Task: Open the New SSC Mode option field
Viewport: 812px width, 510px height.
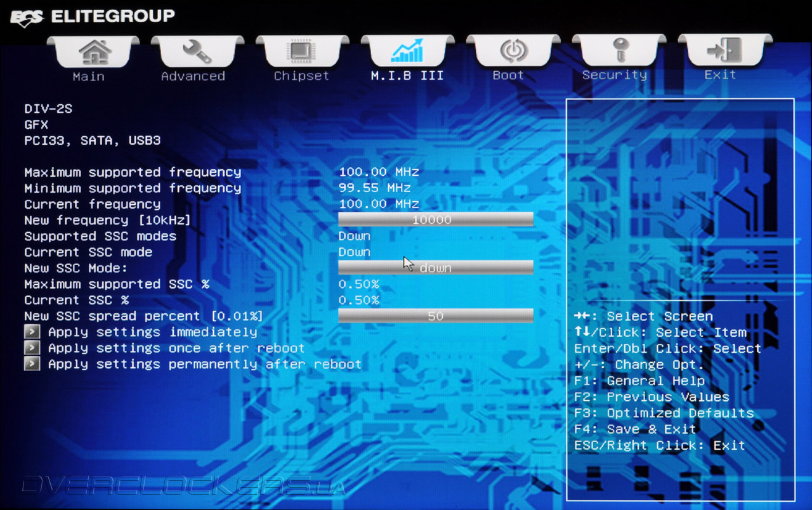Action: point(436,268)
